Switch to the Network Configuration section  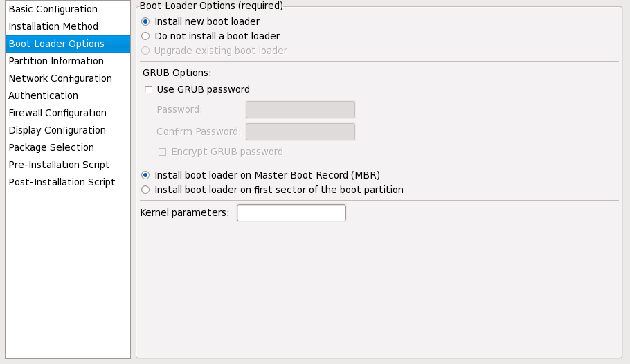click(x=60, y=78)
